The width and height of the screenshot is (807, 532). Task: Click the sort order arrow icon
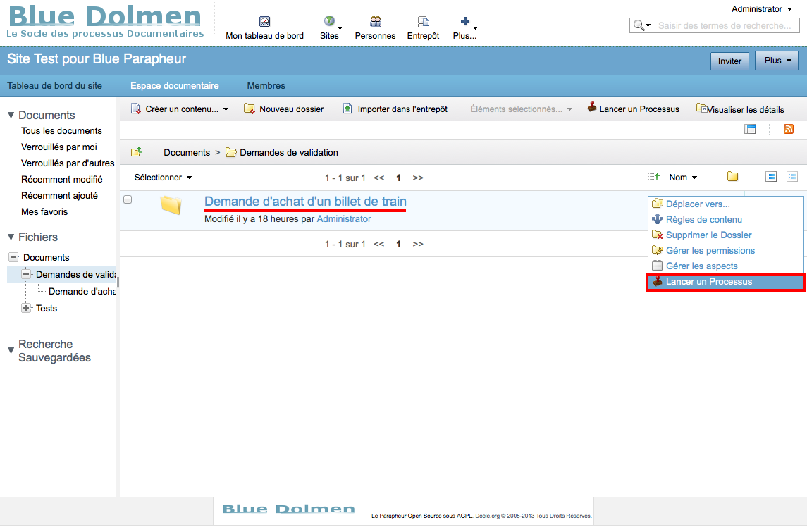click(654, 177)
